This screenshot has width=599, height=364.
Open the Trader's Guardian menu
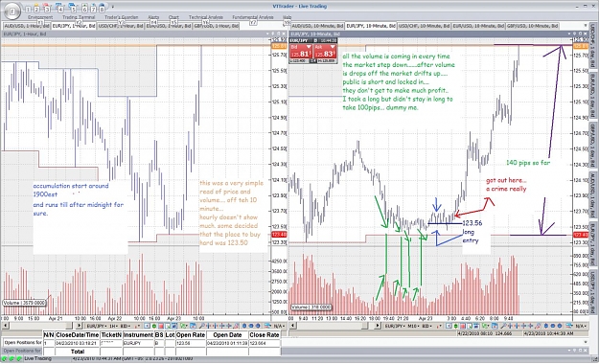coord(121,17)
